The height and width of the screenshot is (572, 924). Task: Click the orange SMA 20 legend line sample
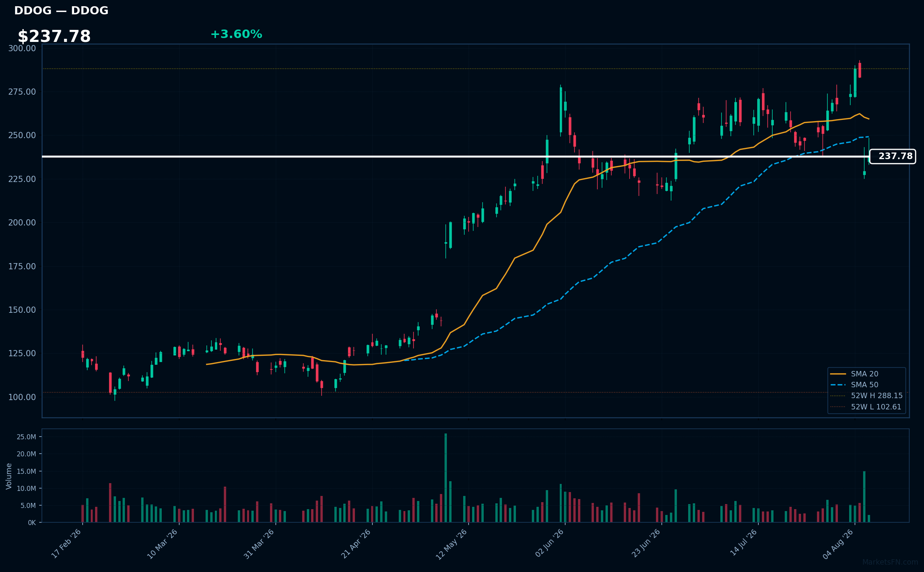coord(838,374)
